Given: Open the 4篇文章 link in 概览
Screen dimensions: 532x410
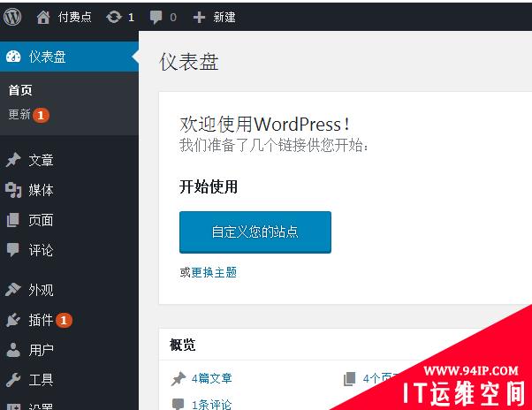Looking at the screenshot, I should click(x=212, y=378).
